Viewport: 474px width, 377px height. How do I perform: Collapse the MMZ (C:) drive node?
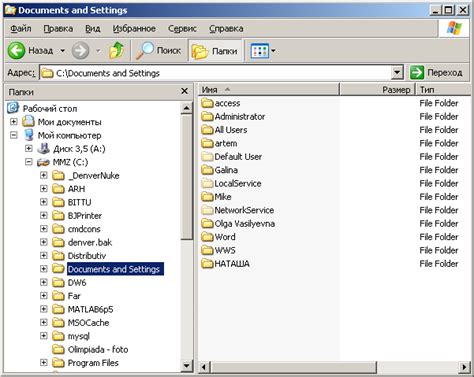pos(29,162)
